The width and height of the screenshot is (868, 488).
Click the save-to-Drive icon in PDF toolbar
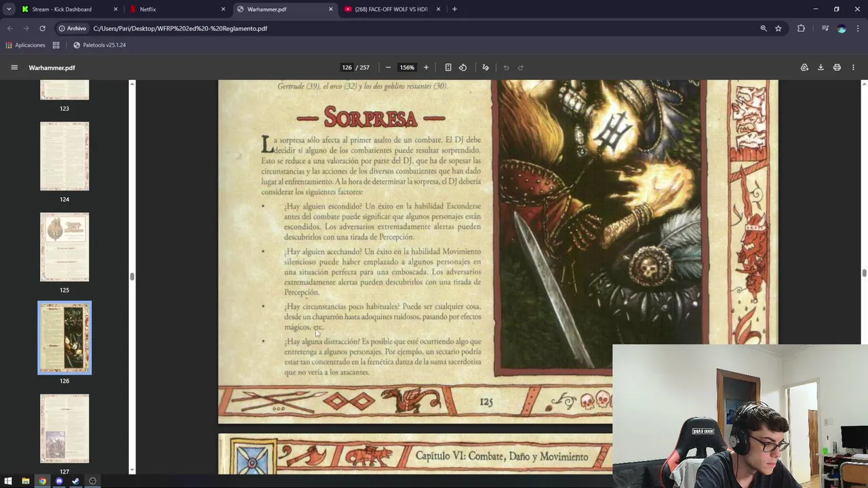804,67
